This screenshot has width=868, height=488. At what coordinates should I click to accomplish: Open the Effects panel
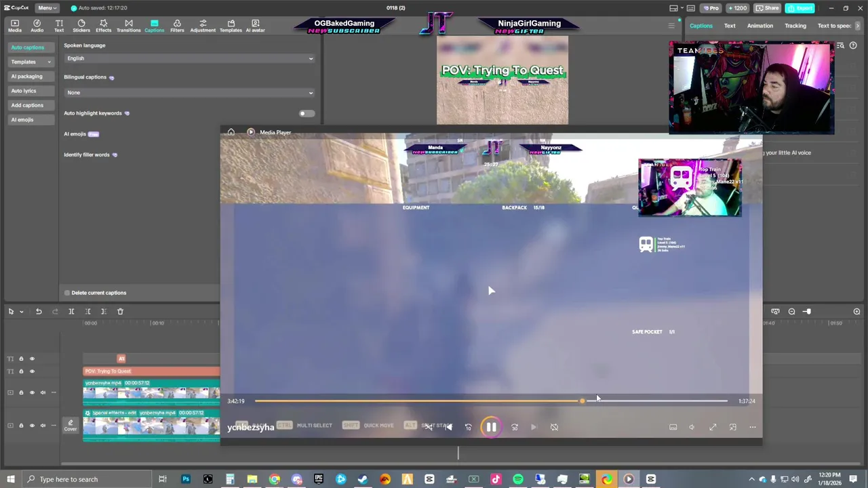(103, 26)
